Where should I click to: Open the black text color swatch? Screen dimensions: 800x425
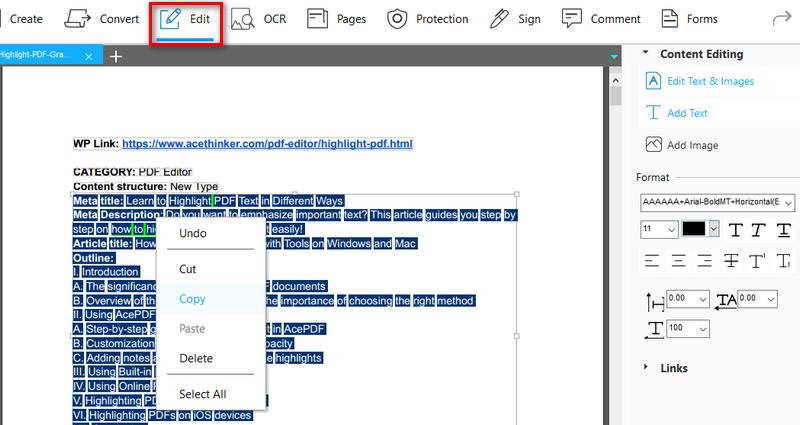[x=695, y=230]
